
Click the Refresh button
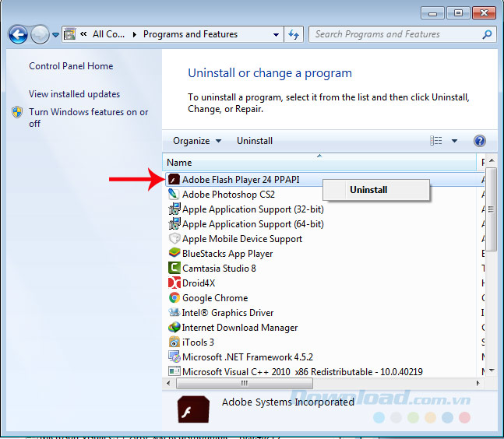pos(294,34)
